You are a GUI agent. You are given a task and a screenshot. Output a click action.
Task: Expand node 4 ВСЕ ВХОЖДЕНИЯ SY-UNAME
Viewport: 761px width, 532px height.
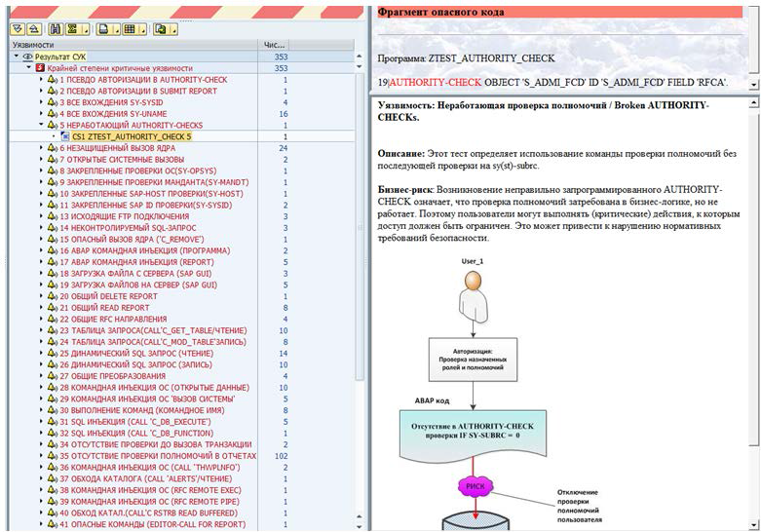point(41,114)
